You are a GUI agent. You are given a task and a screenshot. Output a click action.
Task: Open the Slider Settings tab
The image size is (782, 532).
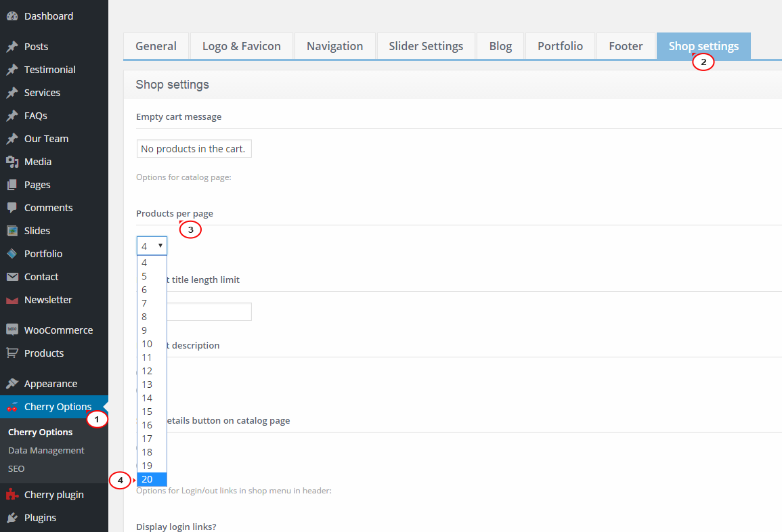pyautogui.click(x=426, y=47)
